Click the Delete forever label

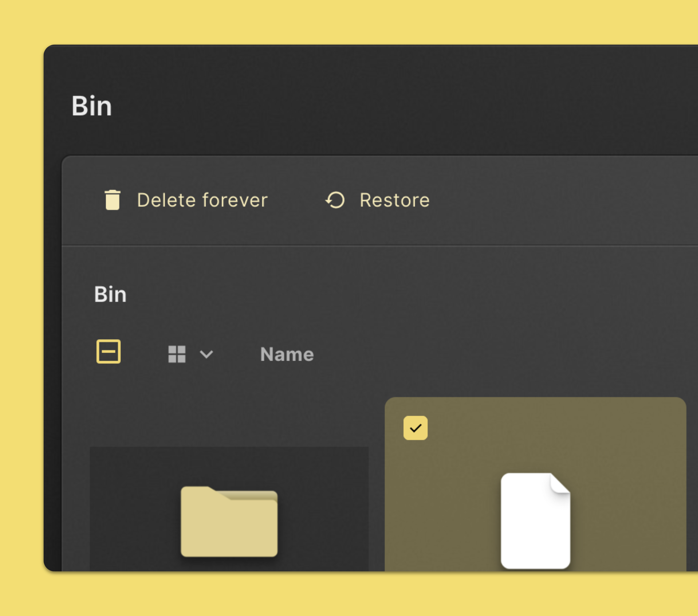202,200
